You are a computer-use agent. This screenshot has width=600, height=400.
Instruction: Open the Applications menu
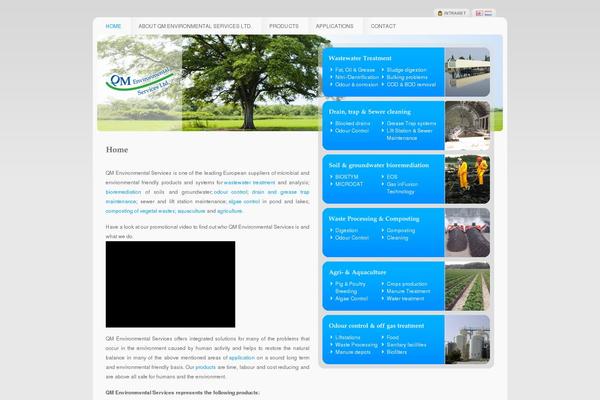(334, 26)
